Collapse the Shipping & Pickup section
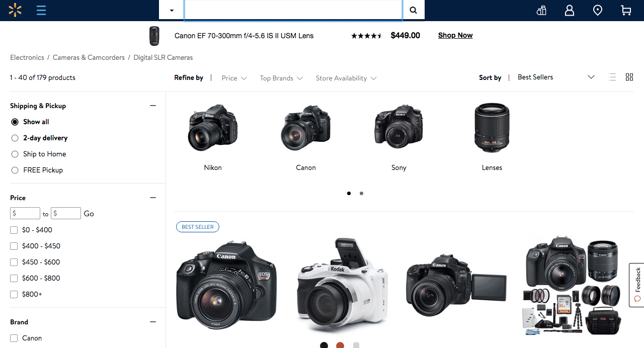 point(153,106)
